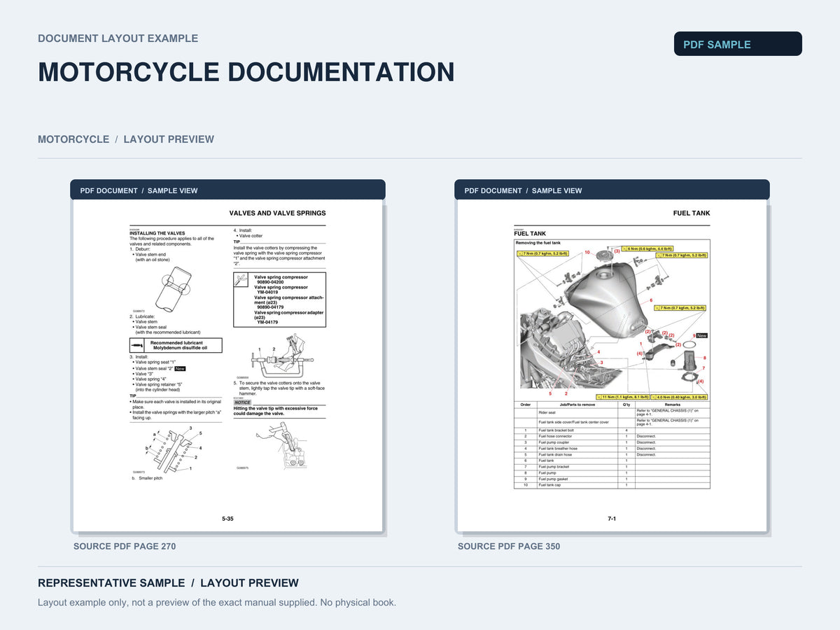
Task: Click the Valve spring compressor 90890-04200 entry
Action: pos(280,279)
